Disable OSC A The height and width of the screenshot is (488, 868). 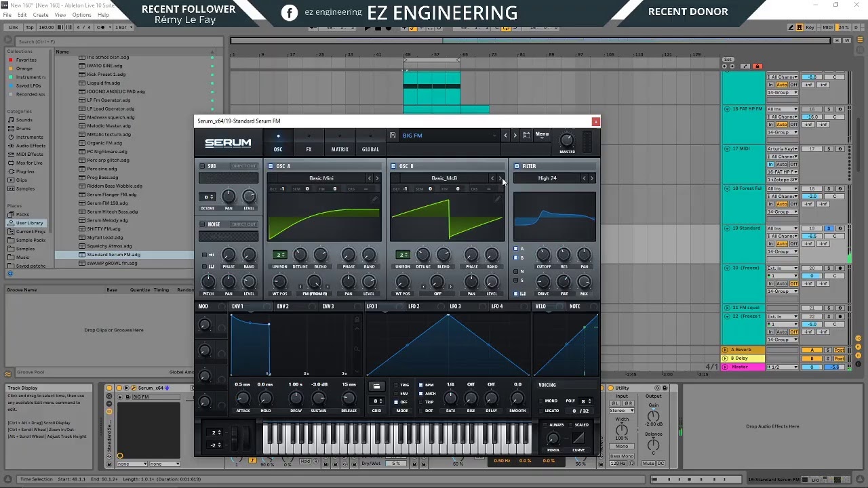271,166
